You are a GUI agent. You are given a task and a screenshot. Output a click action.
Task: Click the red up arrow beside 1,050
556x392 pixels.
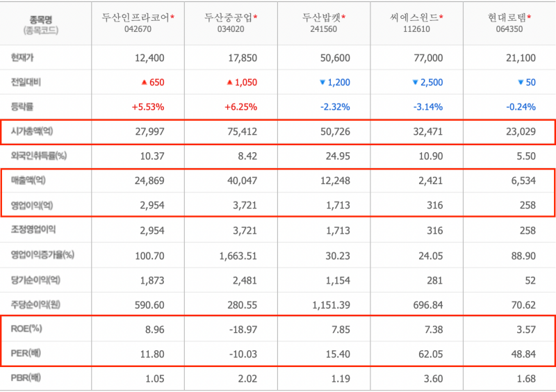pos(229,82)
